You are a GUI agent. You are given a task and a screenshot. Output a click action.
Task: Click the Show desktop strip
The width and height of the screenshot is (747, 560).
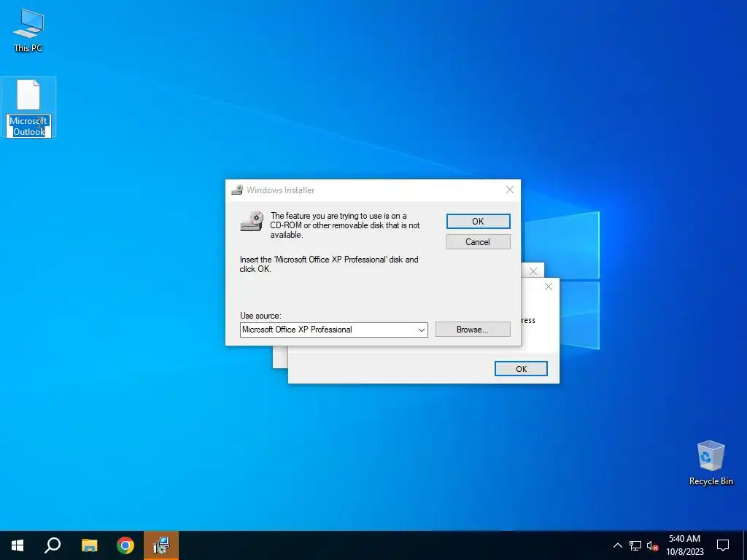(745, 545)
